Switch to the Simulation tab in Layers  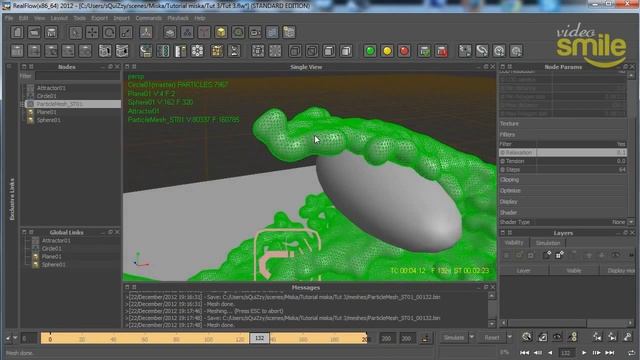[x=548, y=243]
